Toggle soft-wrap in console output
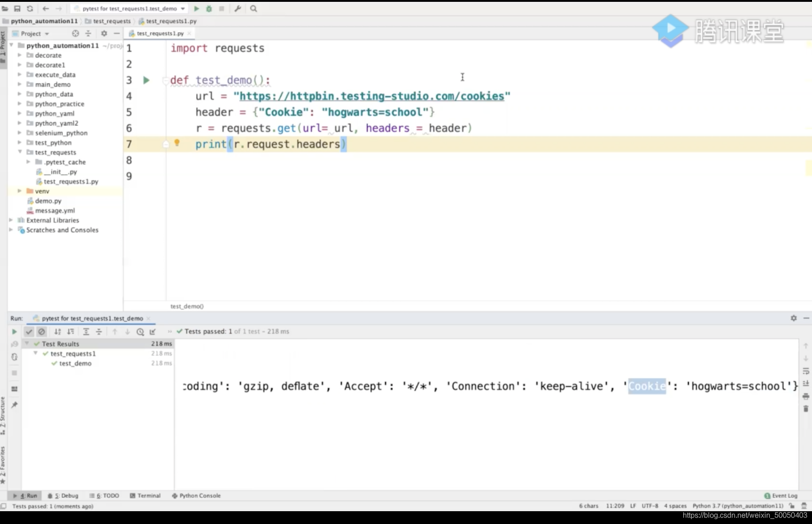This screenshot has height=524, width=812. (x=806, y=371)
